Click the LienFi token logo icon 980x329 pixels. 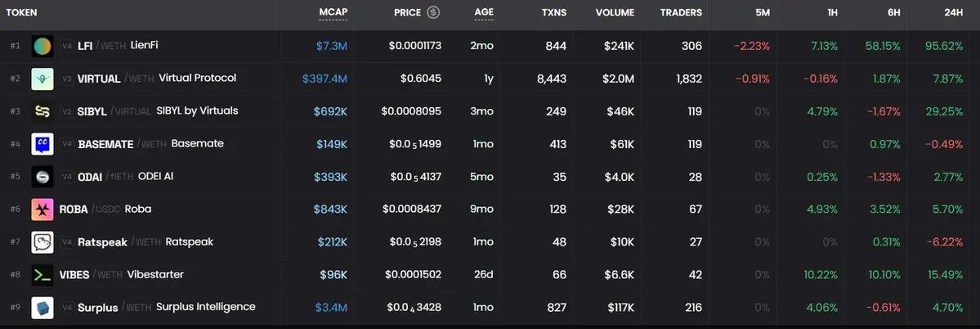[x=43, y=46]
